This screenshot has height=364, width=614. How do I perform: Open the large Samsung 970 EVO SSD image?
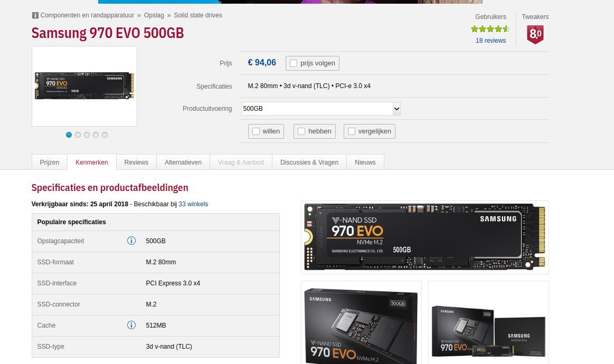point(425,237)
